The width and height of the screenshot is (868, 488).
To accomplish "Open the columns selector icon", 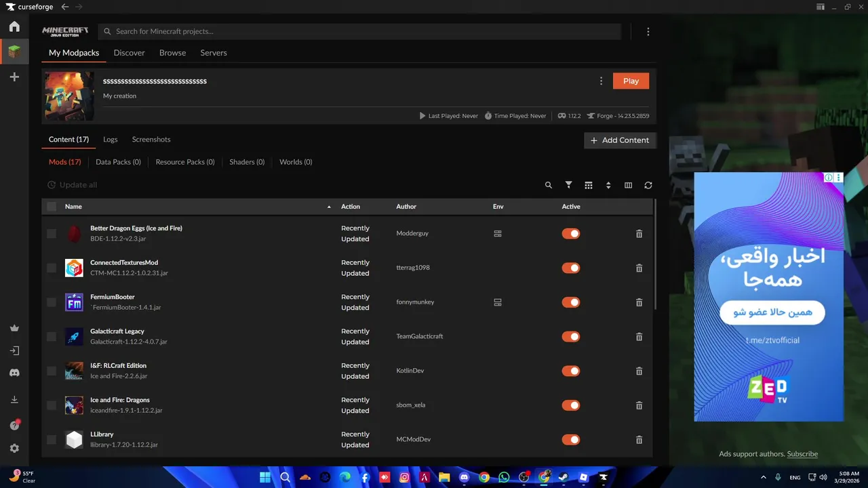I will (628, 185).
